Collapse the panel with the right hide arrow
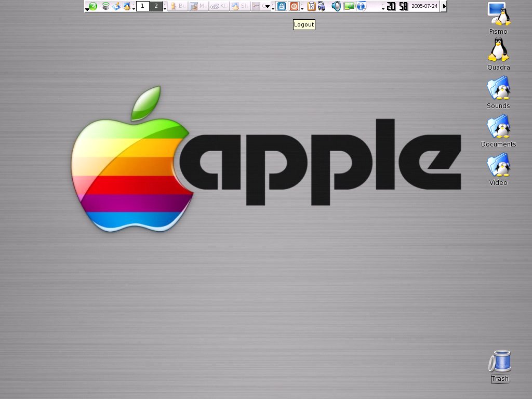Image resolution: width=532 pixels, height=399 pixels. tap(444, 6)
